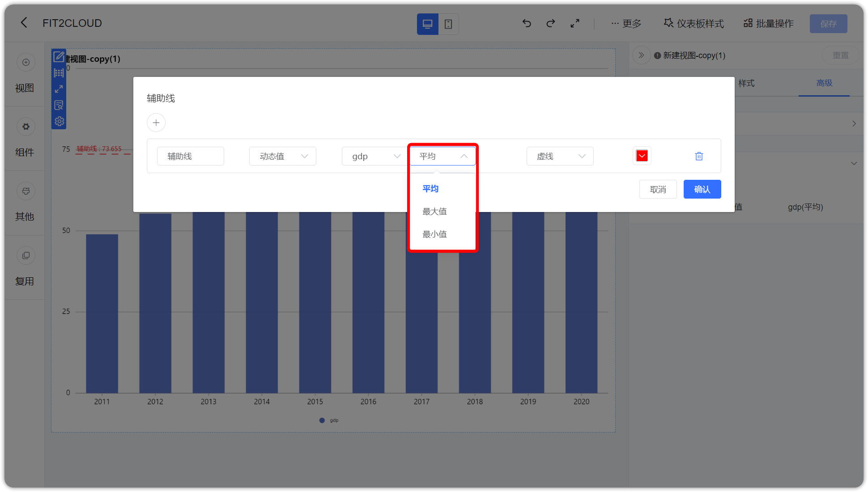This screenshot has width=868, height=492.
Task: Switch to the 高级 tab
Action: 824,83
